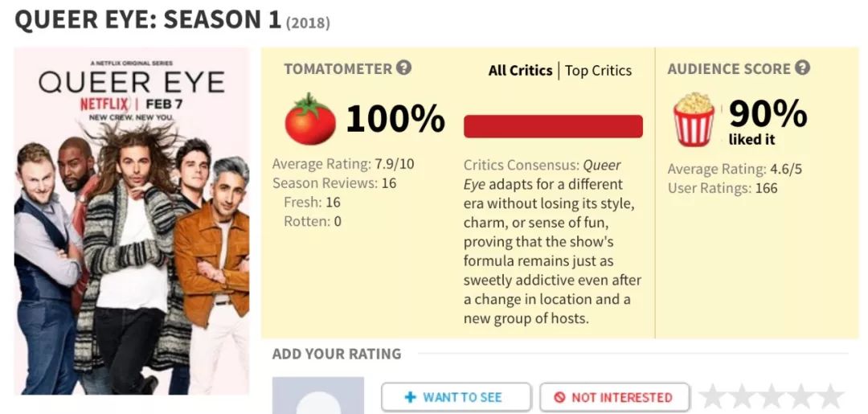The height and width of the screenshot is (414, 868).
Task: Click the popcorn bucket audience icon
Action: [x=694, y=120]
